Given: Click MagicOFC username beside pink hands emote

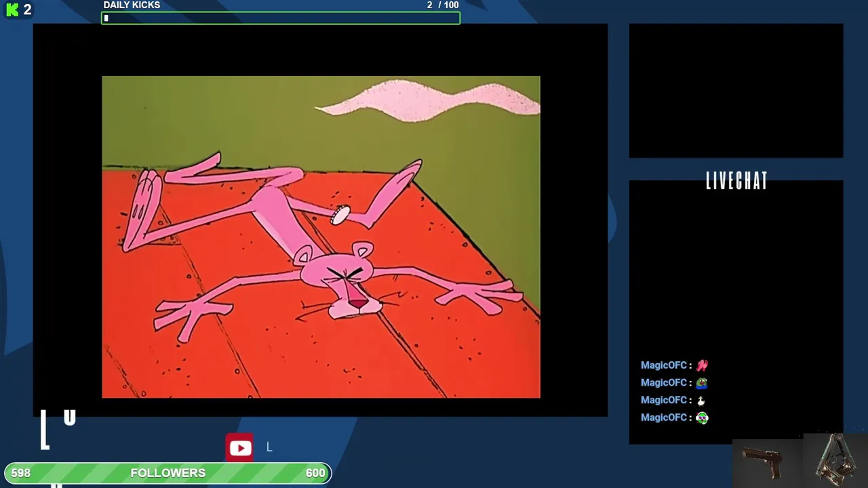Looking at the screenshot, I should pos(664,365).
